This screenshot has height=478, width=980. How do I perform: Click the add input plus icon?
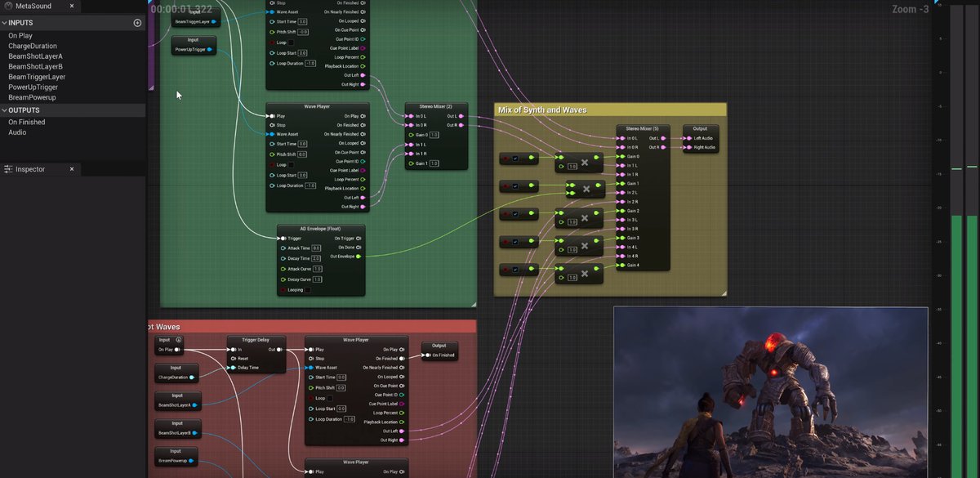[x=137, y=23]
